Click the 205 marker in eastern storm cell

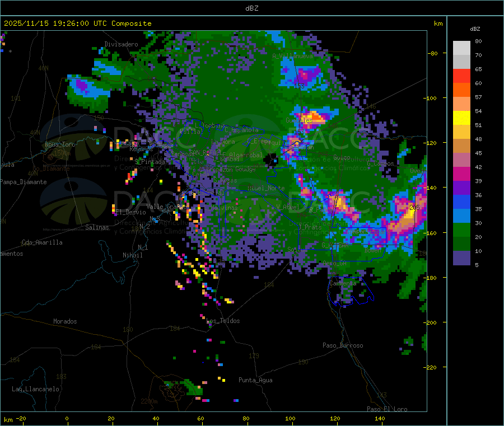pos(414,208)
